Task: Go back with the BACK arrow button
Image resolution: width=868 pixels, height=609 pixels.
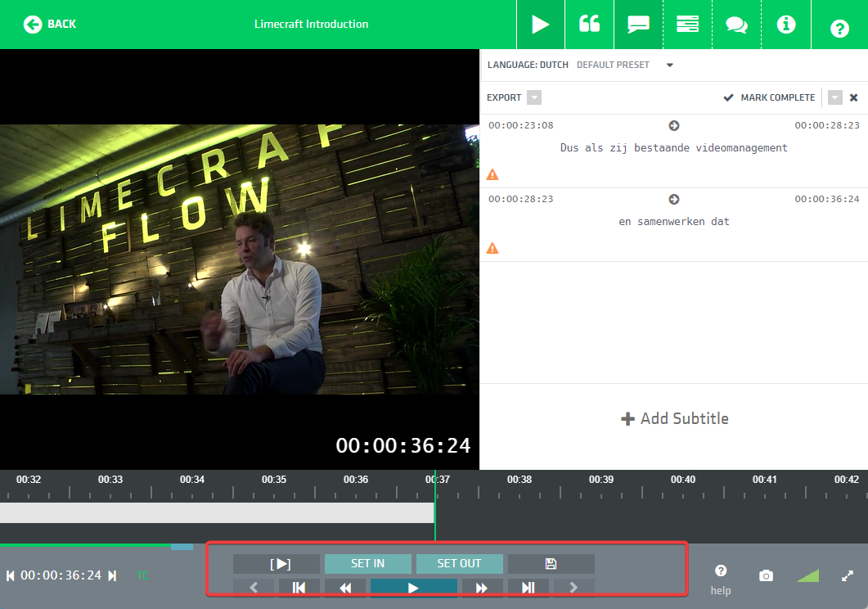Action: click(x=49, y=25)
